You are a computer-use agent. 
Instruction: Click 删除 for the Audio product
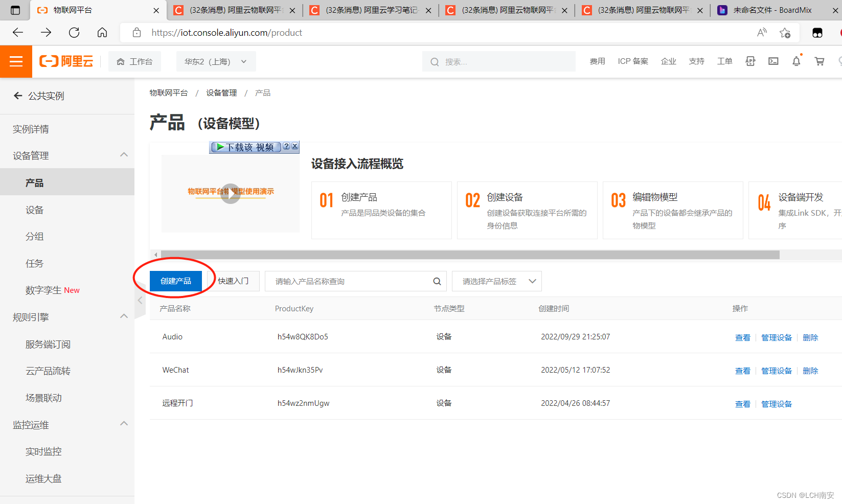click(810, 337)
